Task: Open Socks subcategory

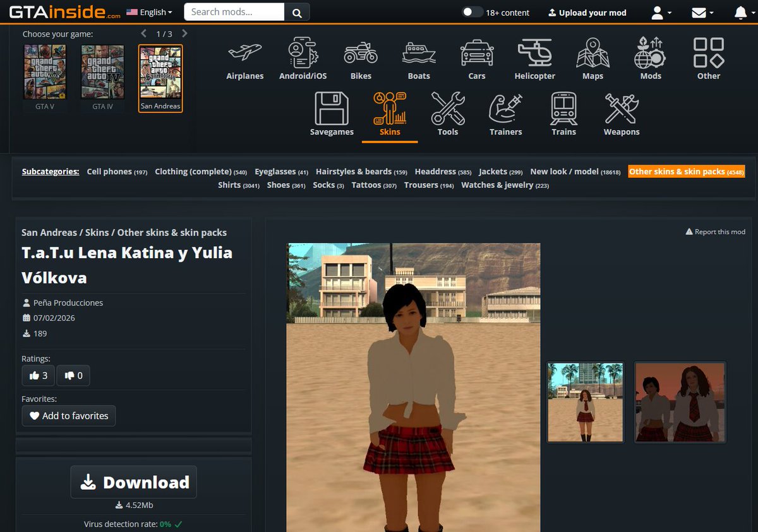Action: click(328, 185)
